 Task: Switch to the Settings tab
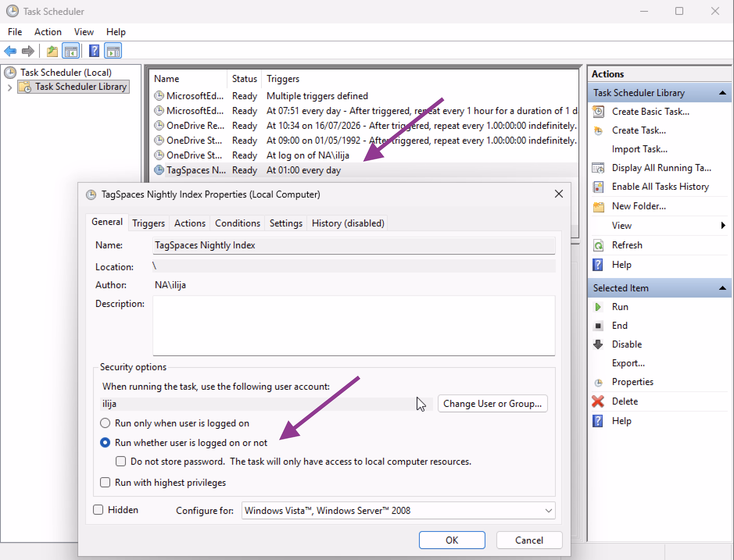(x=286, y=223)
